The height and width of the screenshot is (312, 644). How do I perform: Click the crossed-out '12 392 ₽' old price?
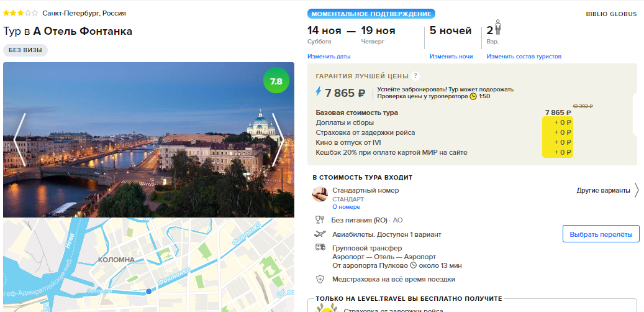coord(583,106)
